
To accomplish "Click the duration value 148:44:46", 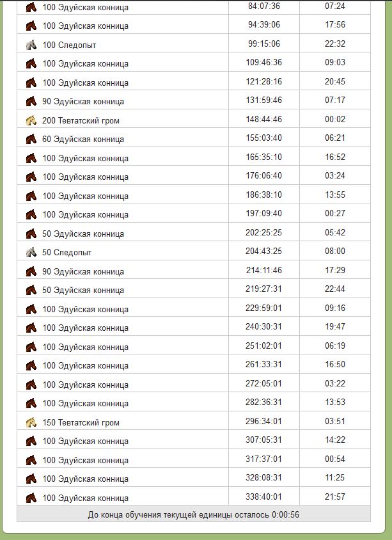I will coord(264,119).
